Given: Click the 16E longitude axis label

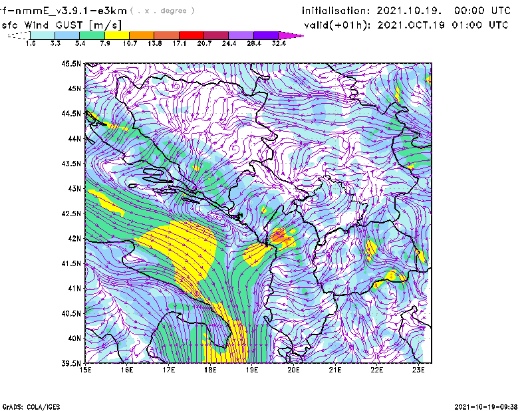Looking at the screenshot, I should click(x=127, y=370).
